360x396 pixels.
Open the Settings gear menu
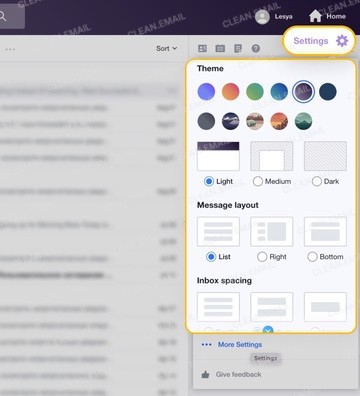(x=342, y=41)
